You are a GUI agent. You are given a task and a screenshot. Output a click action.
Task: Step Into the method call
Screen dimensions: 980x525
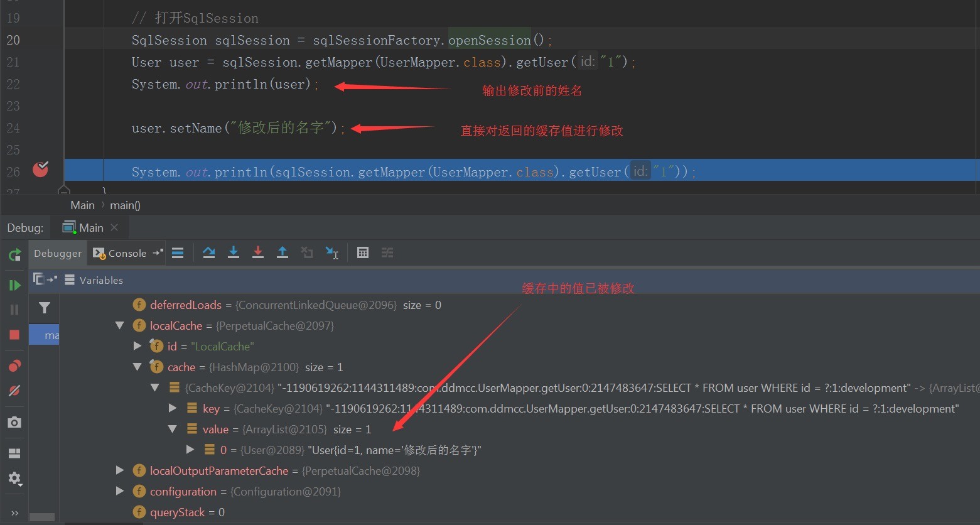tap(234, 252)
